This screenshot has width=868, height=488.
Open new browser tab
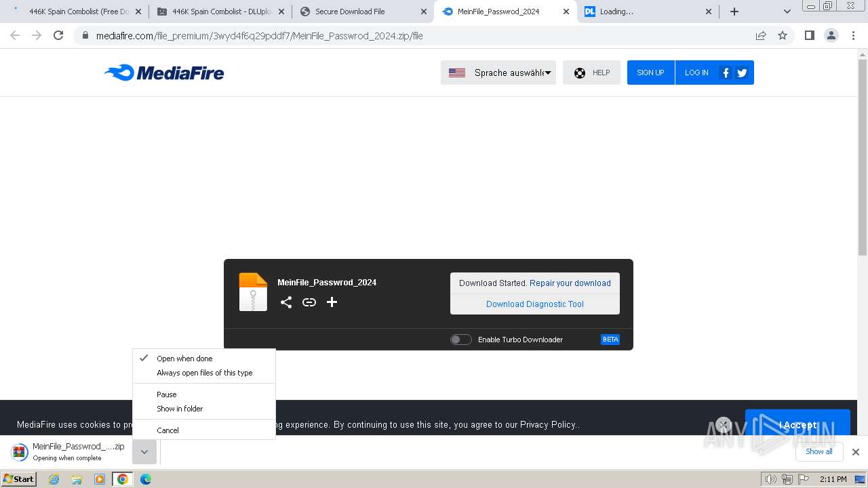734,12
